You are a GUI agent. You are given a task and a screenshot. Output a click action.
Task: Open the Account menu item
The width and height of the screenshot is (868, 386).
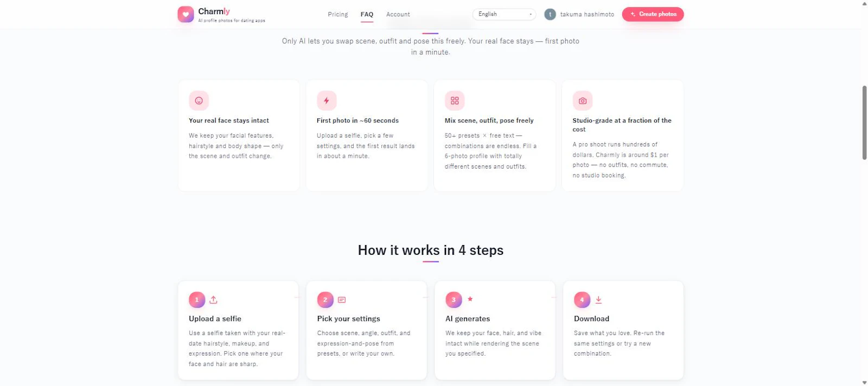pos(398,15)
